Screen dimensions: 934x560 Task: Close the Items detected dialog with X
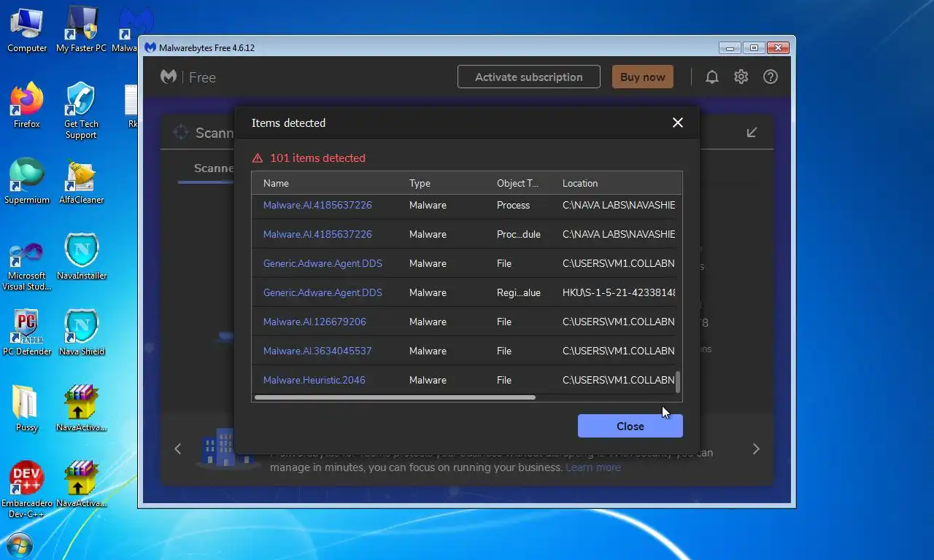678,122
